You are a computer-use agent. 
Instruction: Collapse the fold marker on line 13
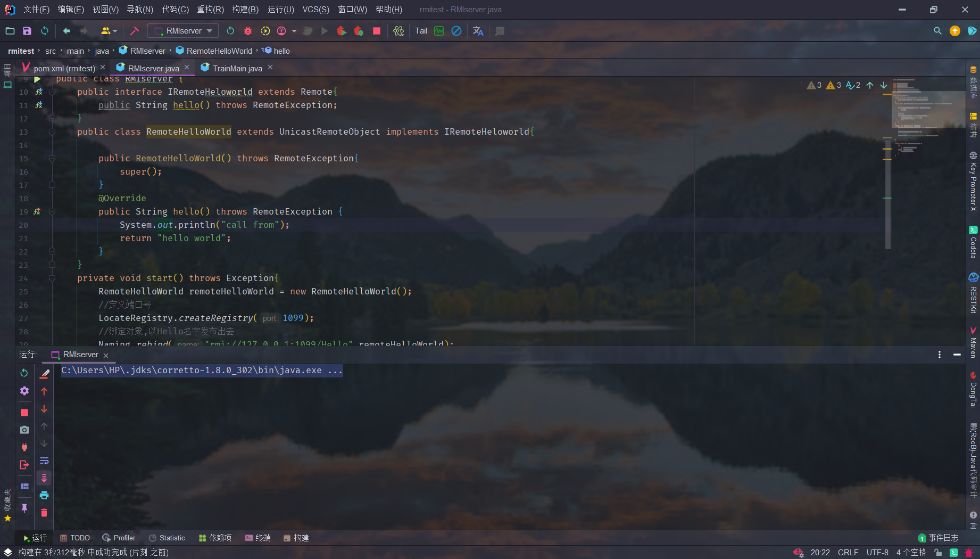tap(52, 131)
